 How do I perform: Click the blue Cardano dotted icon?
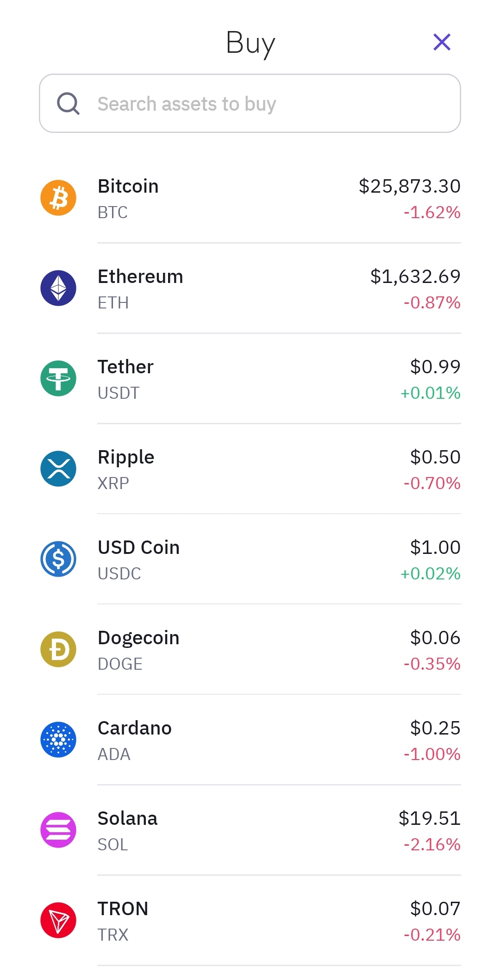tap(58, 740)
